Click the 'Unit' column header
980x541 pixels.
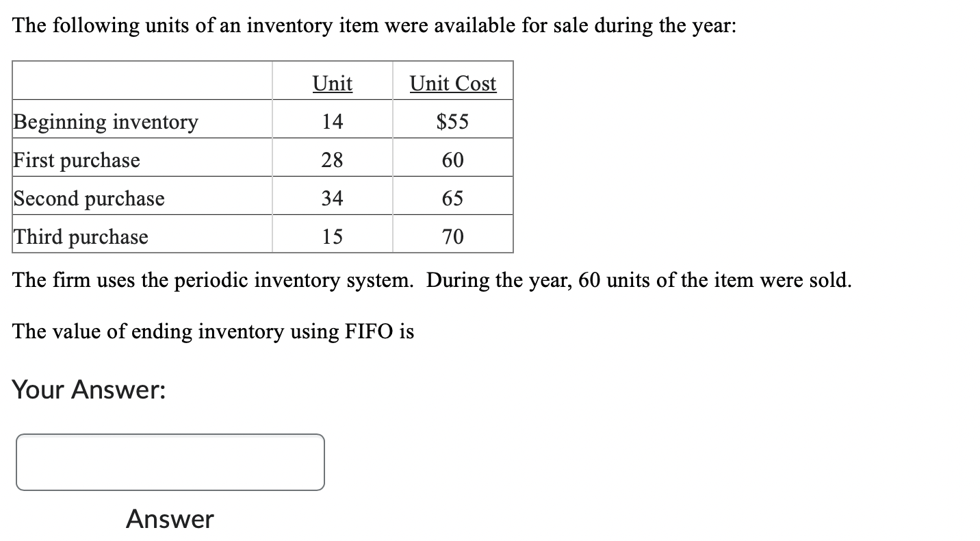pyautogui.click(x=332, y=83)
